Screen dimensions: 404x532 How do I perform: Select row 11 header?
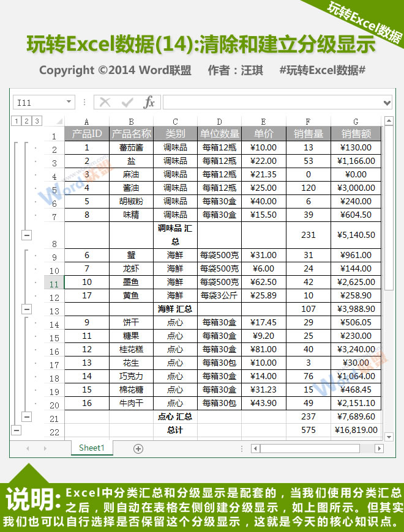point(54,283)
